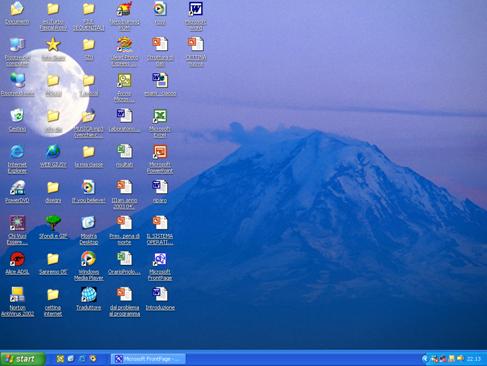Viewport: 487px width, 366px height.
Task: Open Risorse del computer icon
Action: click(17, 45)
